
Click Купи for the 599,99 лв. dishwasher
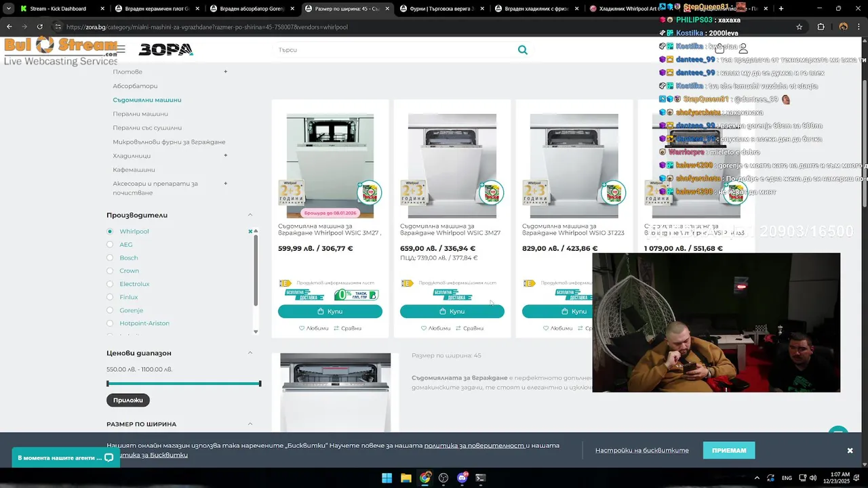[x=330, y=311]
